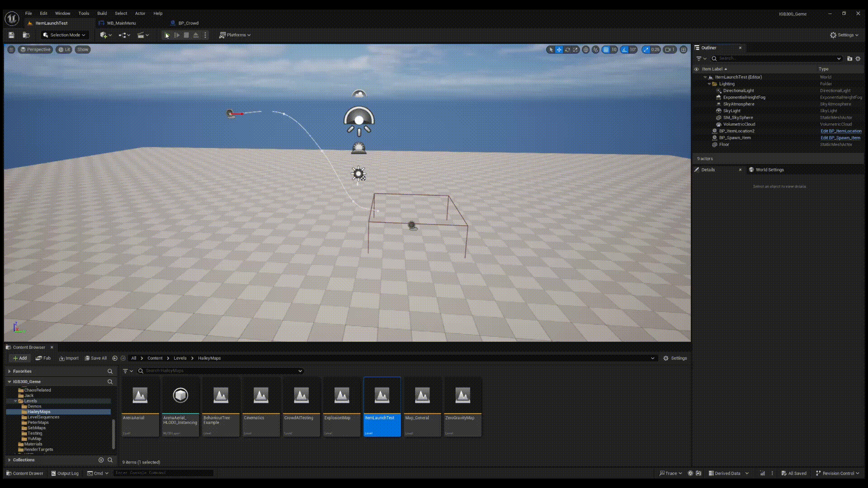Screen dimensions: 868x488
Task: Select the ExplosionMap level thumbnail
Action: [x=341, y=407]
